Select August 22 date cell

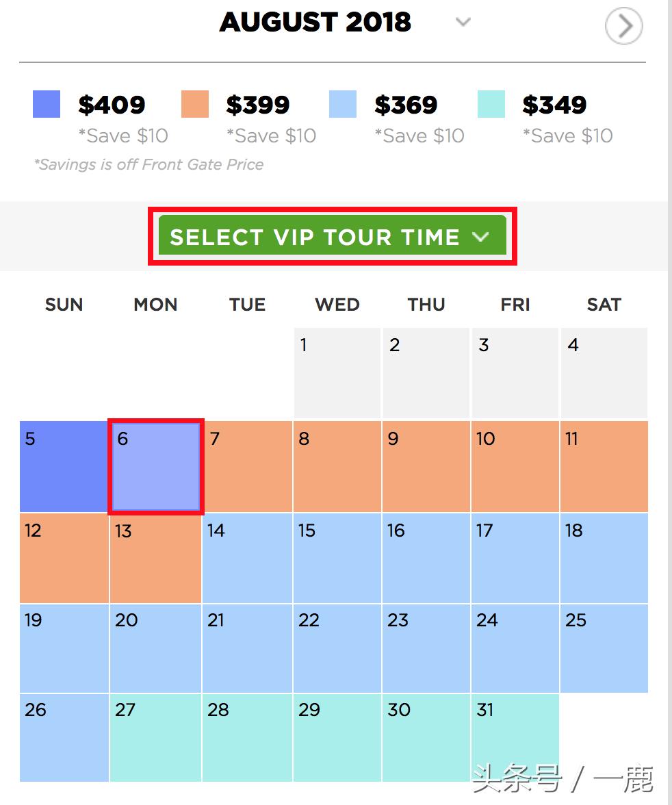tap(337, 648)
